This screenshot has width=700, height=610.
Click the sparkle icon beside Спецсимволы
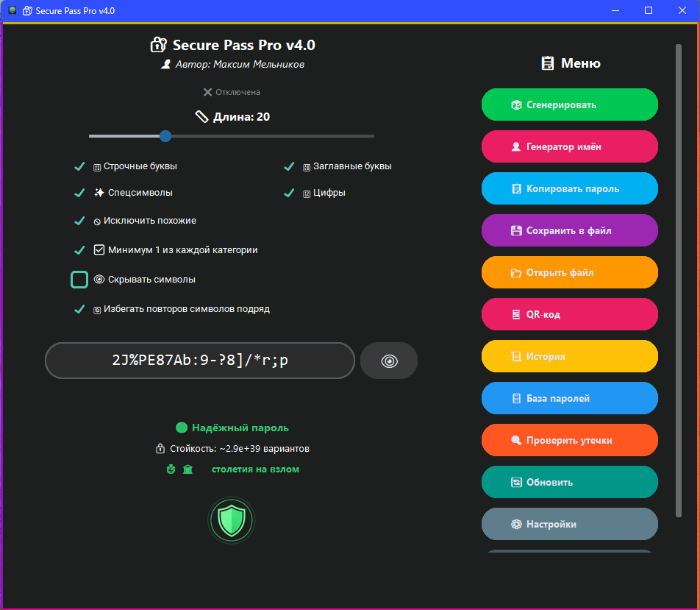(99, 193)
